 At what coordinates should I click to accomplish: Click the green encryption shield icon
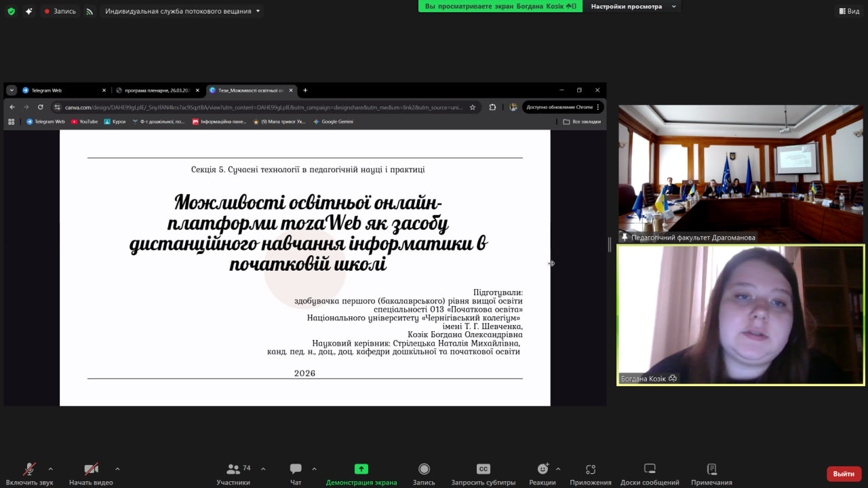[11, 11]
